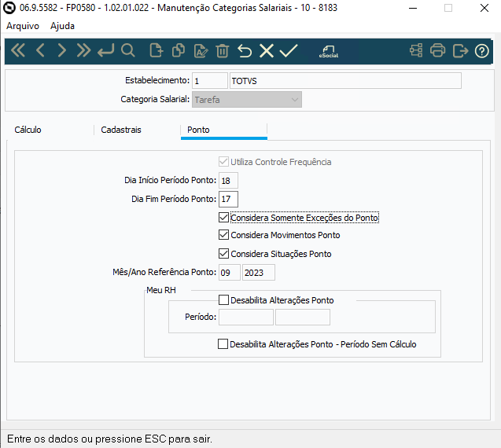501x448 pixels.
Task: Open the eSocial toolbar button
Action: [x=329, y=51]
